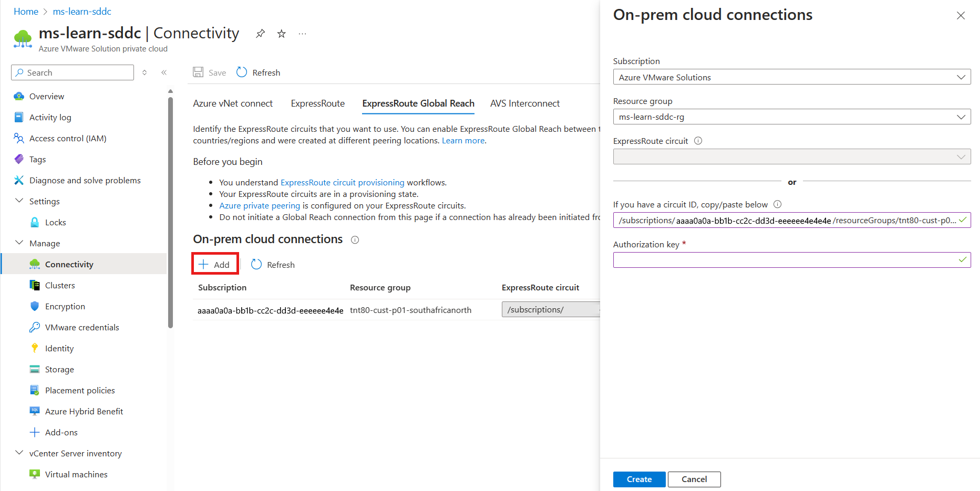
Task: Switch to the Azure vNet connect tab
Action: [x=233, y=103]
